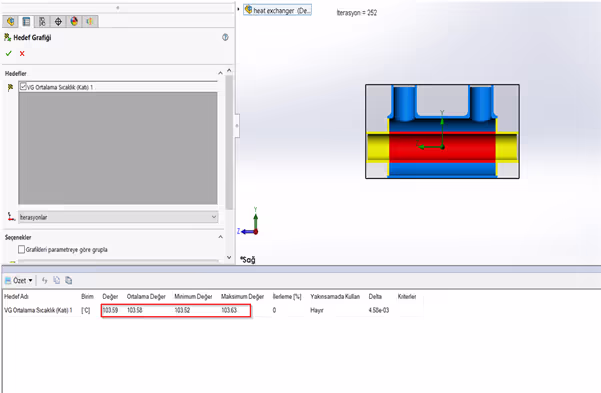Click the panel scroll-down arrow
This screenshot has width=601, height=393.
[229, 257]
